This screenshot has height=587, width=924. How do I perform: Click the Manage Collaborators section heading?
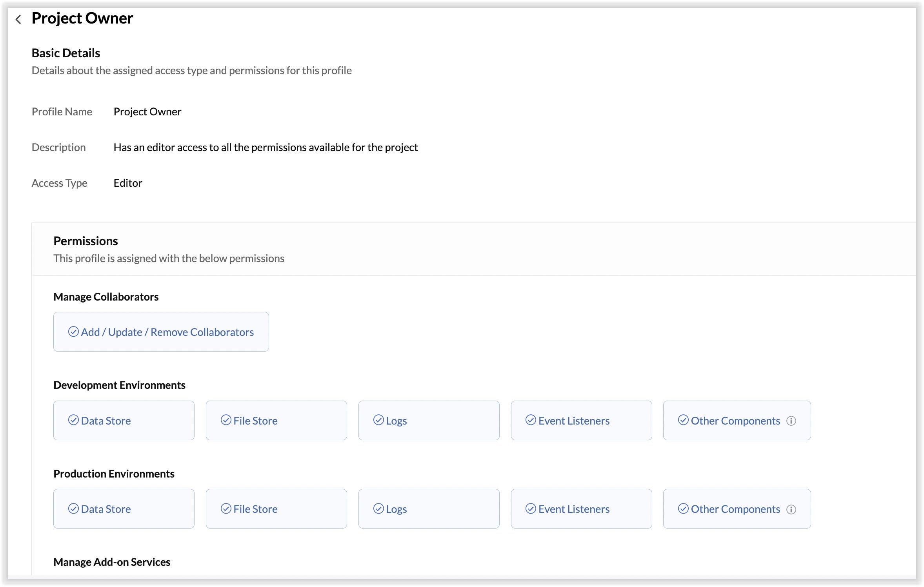tap(106, 297)
